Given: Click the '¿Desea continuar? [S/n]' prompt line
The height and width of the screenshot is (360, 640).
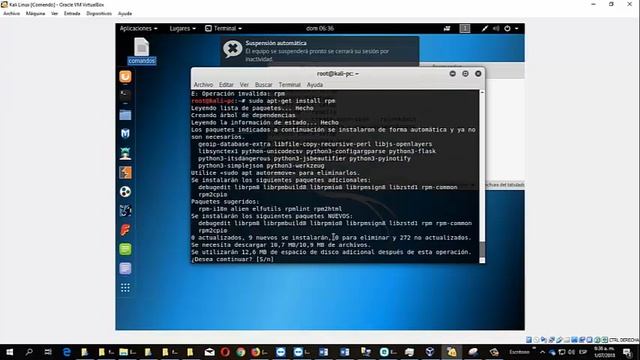Looking at the screenshot, I should tap(233, 259).
